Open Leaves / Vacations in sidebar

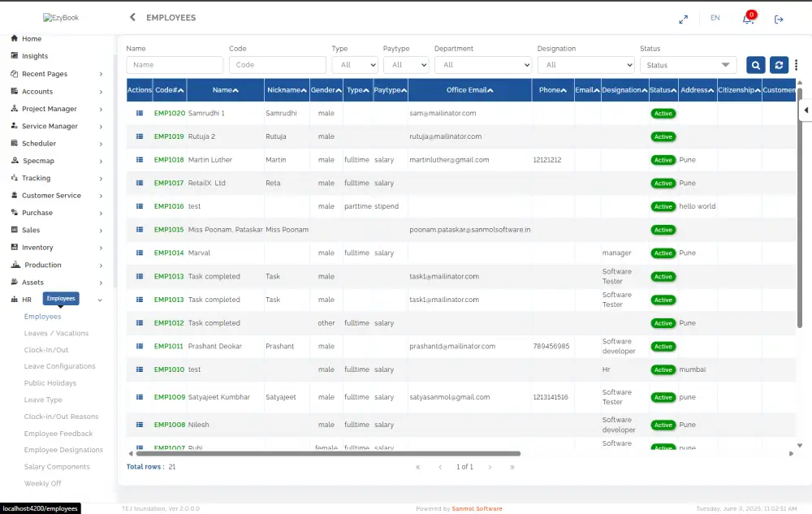[56, 333]
